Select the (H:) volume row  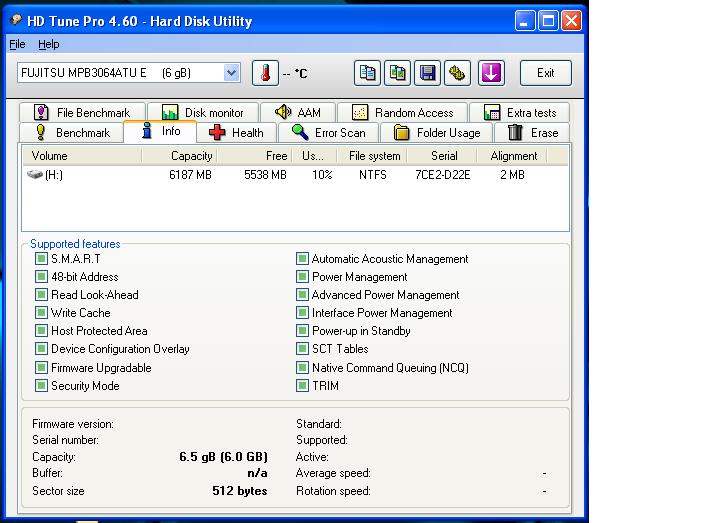point(296,174)
